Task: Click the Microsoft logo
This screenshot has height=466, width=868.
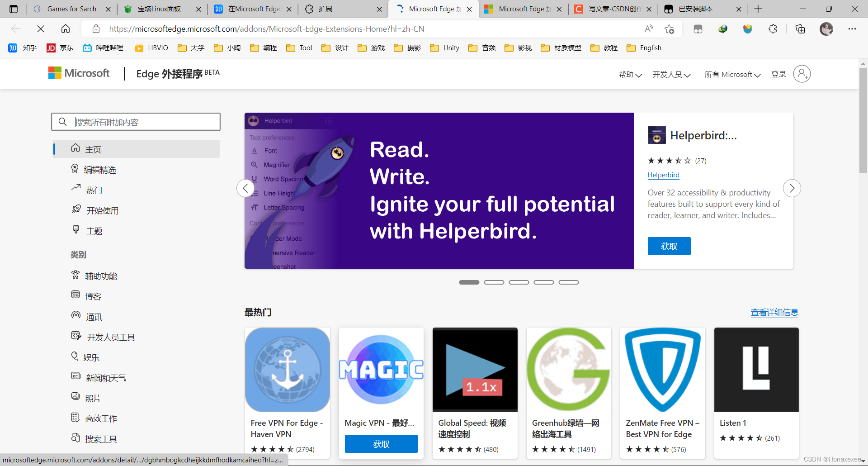Action: pyautogui.click(x=79, y=73)
